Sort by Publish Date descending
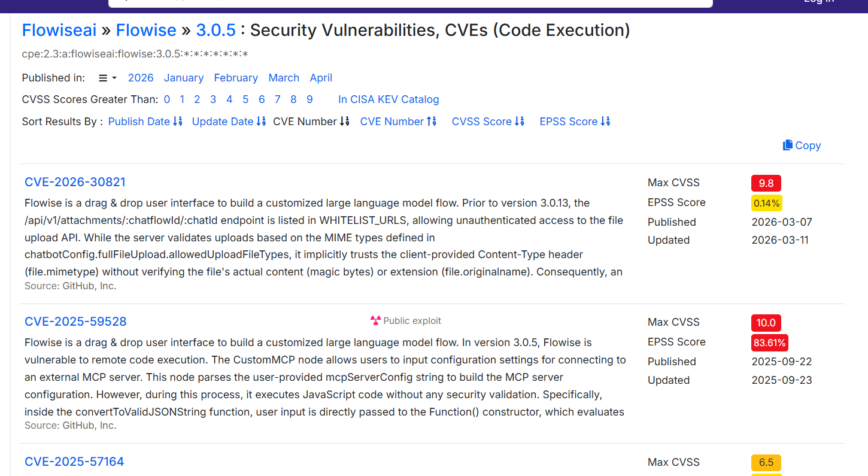868x476 pixels. tap(145, 122)
